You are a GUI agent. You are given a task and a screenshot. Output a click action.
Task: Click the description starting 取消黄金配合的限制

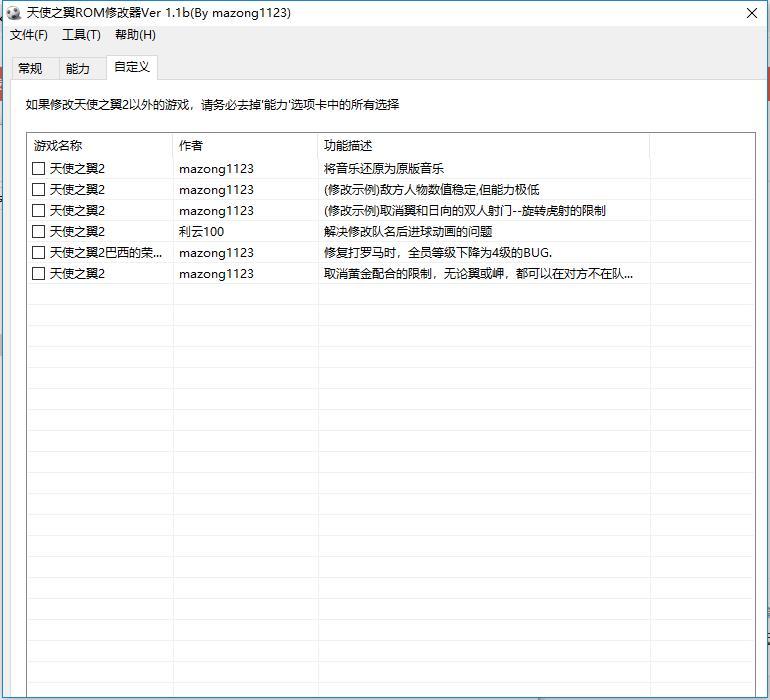coord(478,274)
